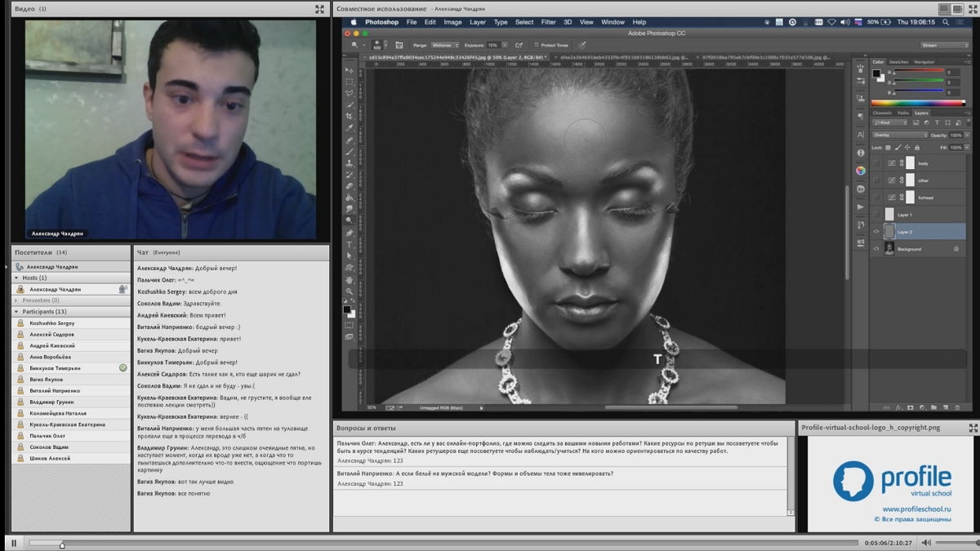Image resolution: width=980 pixels, height=551 pixels.
Task: Click the color spectrum ramp in Color panel
Action: pos(918,103)
